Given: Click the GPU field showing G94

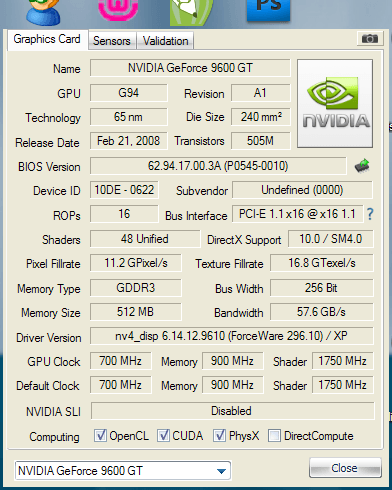Looking at the screenshot, I should (128, 93).
